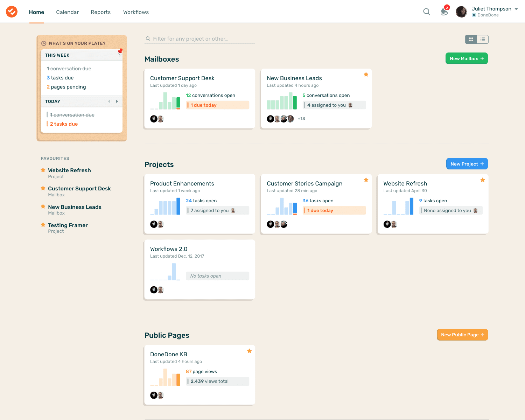Create a New Project
The height and width of the screenshot is (420, 525).
pyautogui.click(x=467, y=163)
